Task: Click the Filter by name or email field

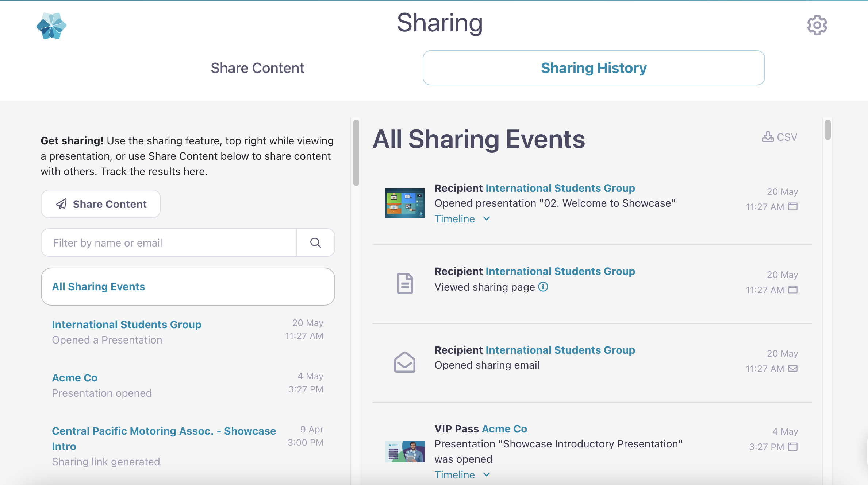Action: 169,243
